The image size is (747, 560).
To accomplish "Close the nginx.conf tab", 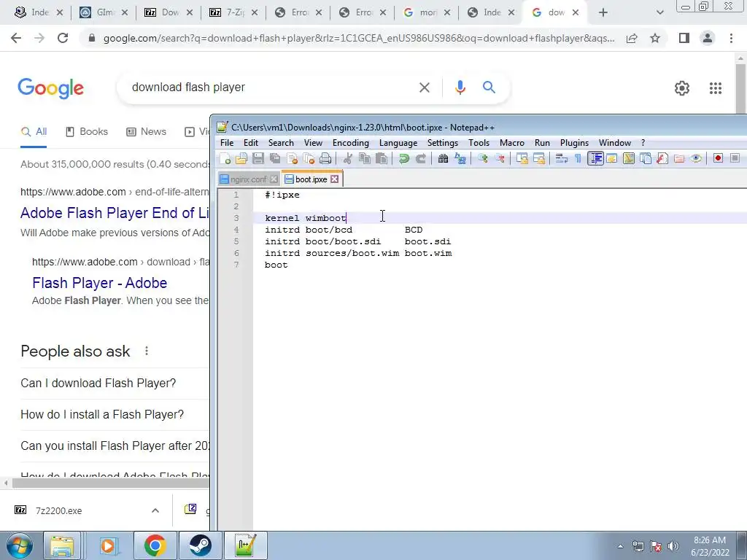I will click(274, 179).
